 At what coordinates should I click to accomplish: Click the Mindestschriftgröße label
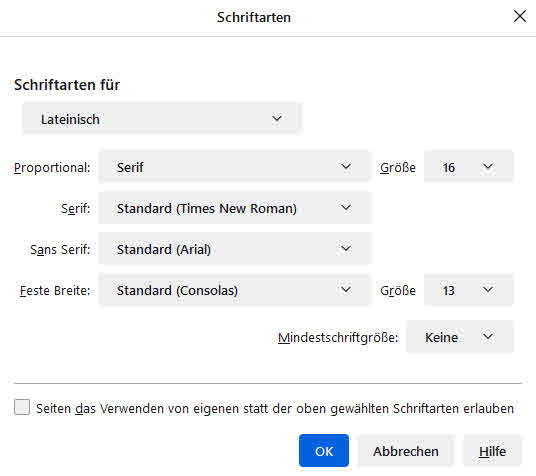[x=338, y=338]
